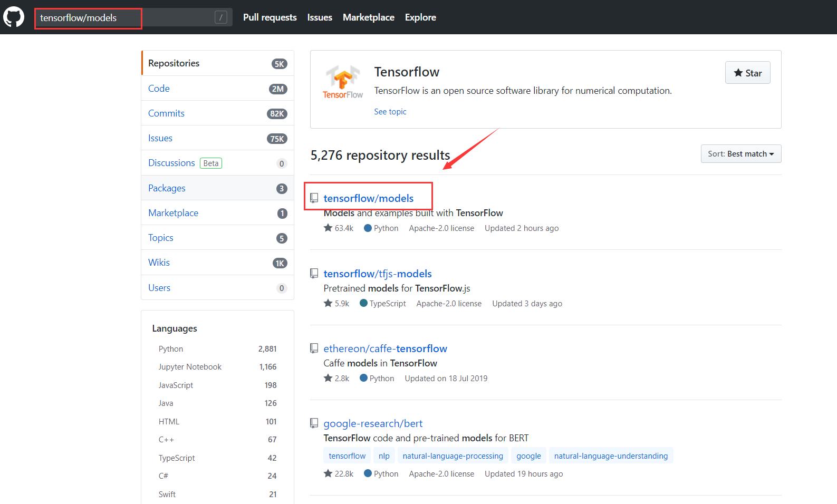This screenshot has height=504, width=837.
Task: Click the 'Updated 2 hours ago' text
Action: [522, 228]
